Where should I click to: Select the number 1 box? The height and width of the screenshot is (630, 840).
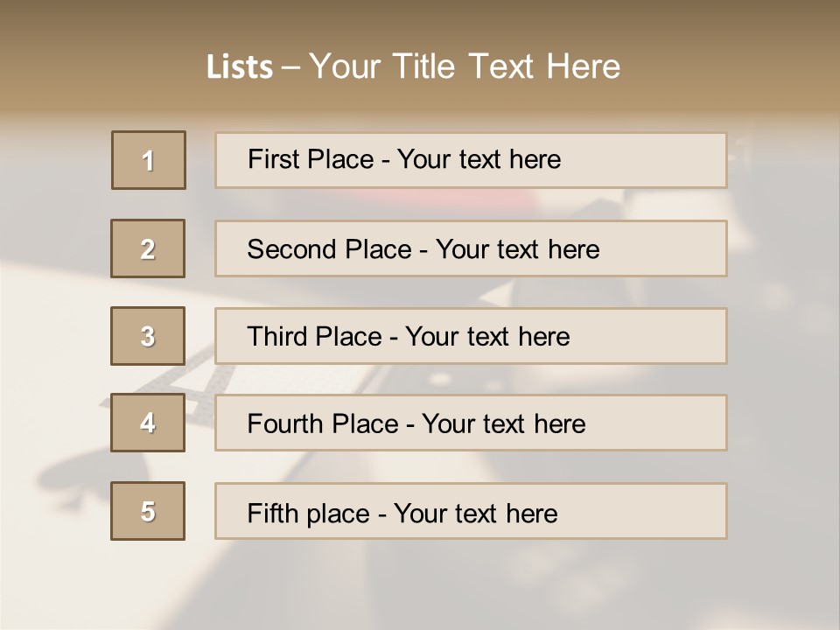(149, 160)
